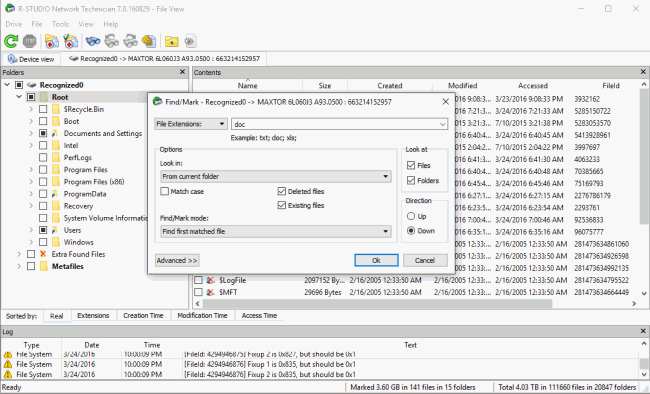
Task: Click the Device view tab icon
Action: pyautogui.click(x=12, y=59)
